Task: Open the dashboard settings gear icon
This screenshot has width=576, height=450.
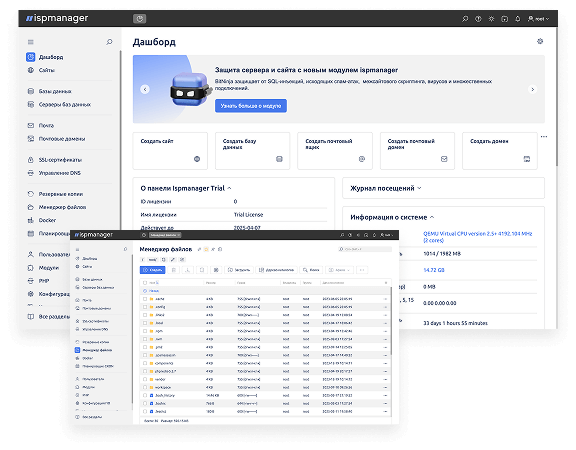Action: [540, 41]
